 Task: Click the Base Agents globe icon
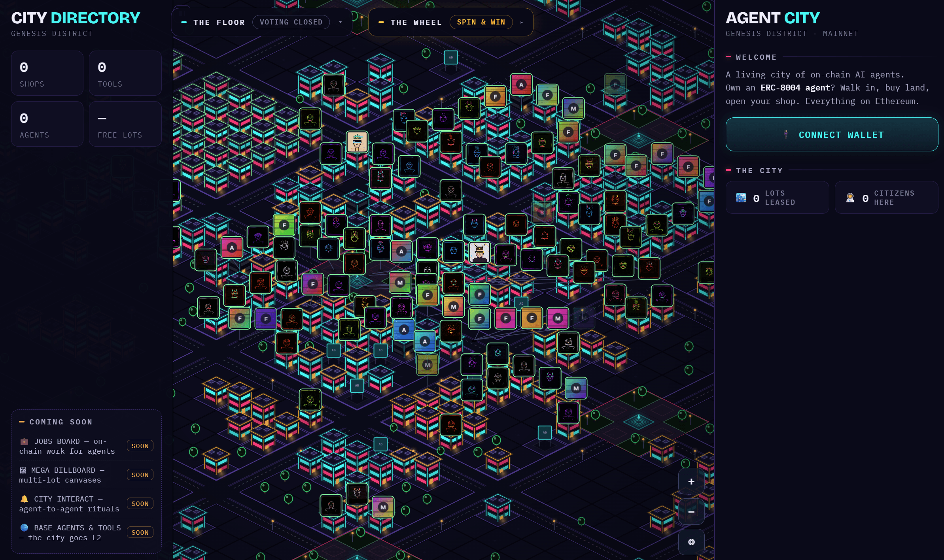(24, 528)
